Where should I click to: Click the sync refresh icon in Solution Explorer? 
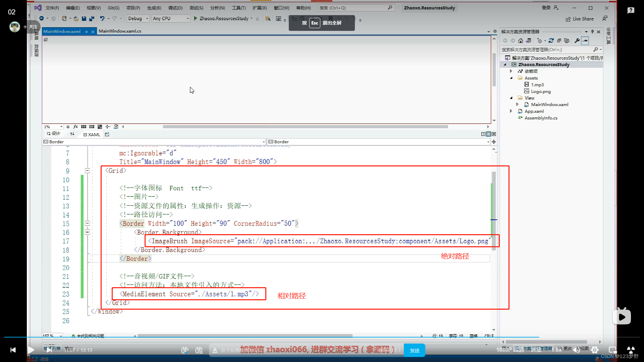[551, 41]
